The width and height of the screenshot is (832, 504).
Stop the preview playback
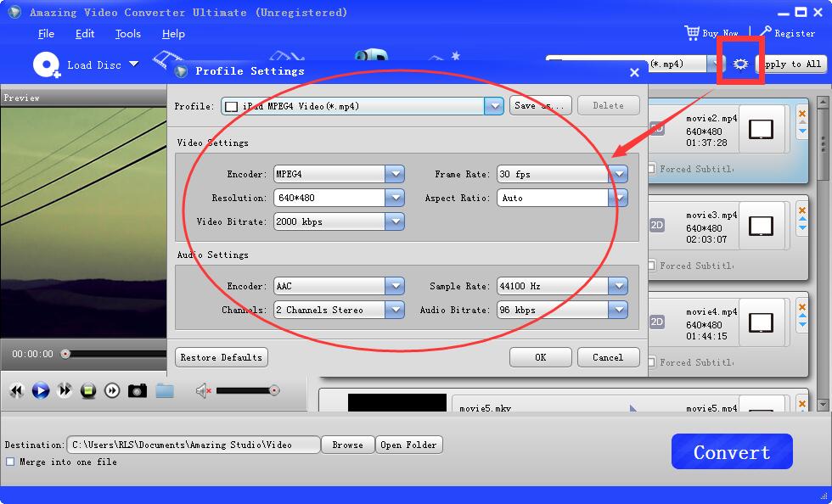(x=88, y=391)
